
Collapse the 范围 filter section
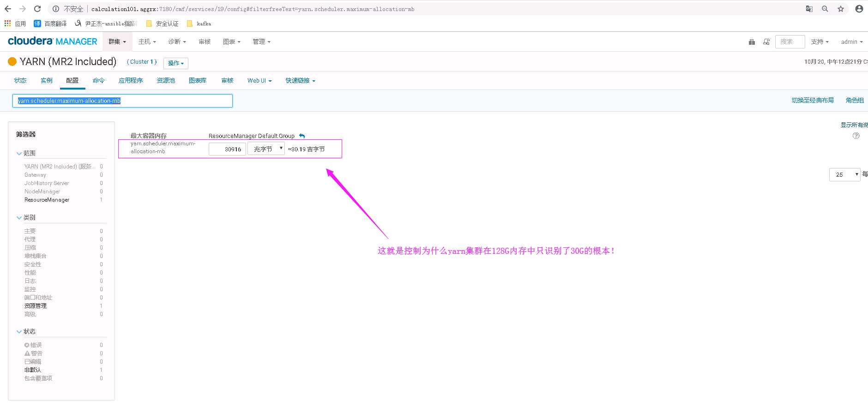(26, 153)
